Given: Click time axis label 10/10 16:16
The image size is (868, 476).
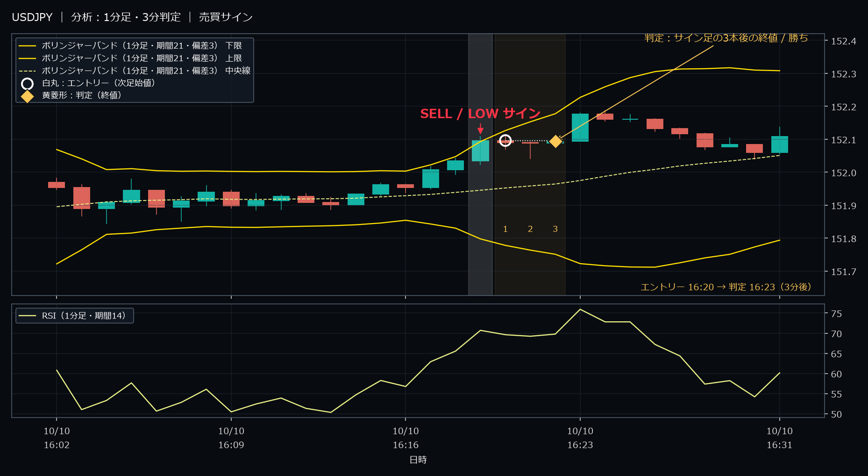Looking at the screenshot, I should point(406,438).
